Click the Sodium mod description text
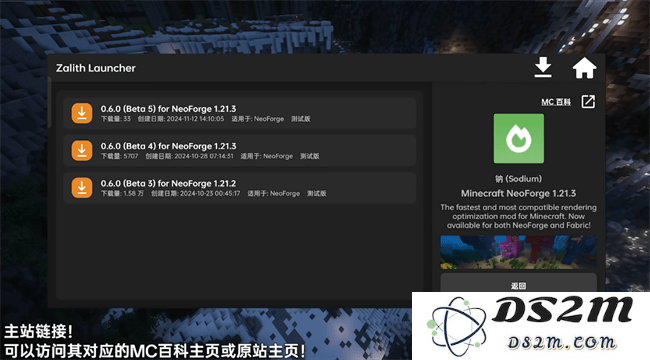This screenshot has width=650, height=360. tap(519, 216)
